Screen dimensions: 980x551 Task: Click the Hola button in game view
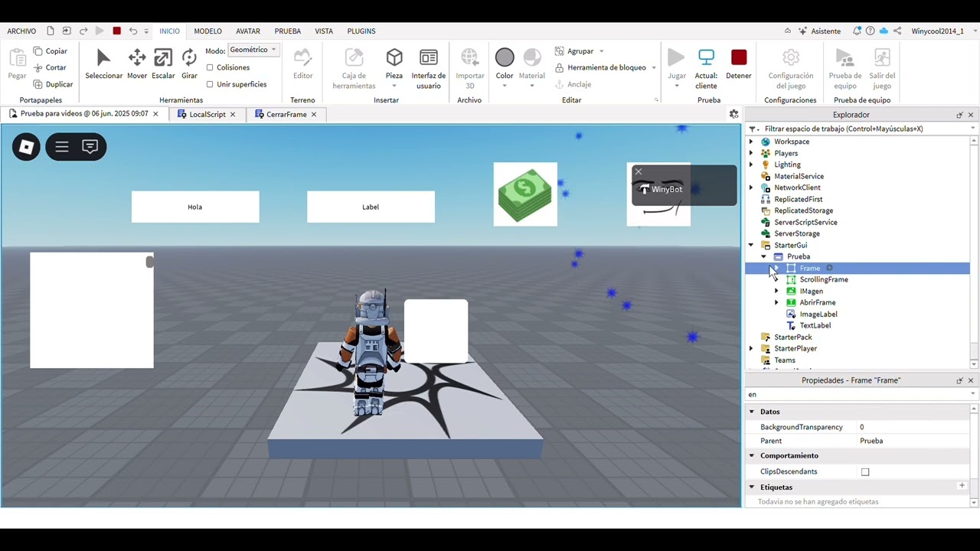point(195,207)
